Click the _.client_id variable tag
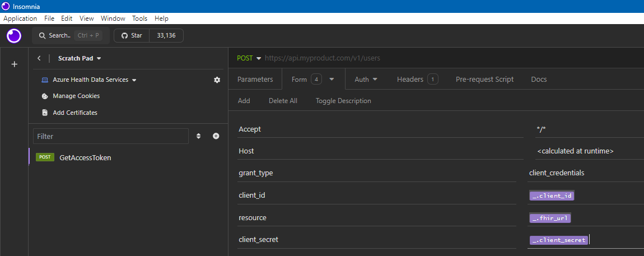 coord(552,196)
